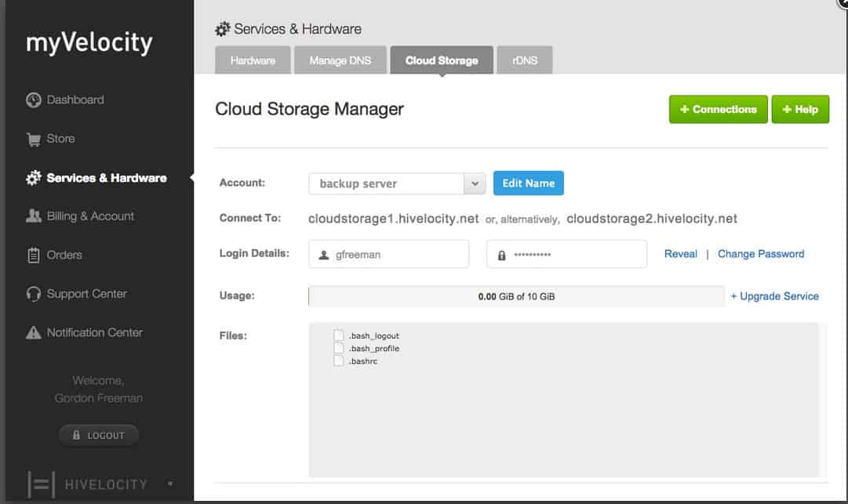Switch to the Hardware tab
Image resolution: width=848 pixels, height=504 pixels.
[x=253, y=60]
